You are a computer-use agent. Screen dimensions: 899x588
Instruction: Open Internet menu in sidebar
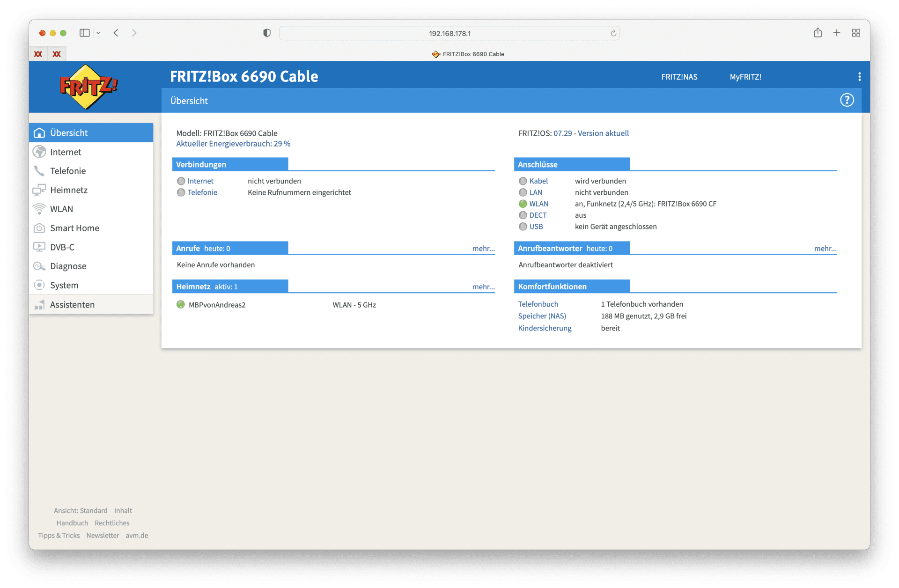click(91, 152)
